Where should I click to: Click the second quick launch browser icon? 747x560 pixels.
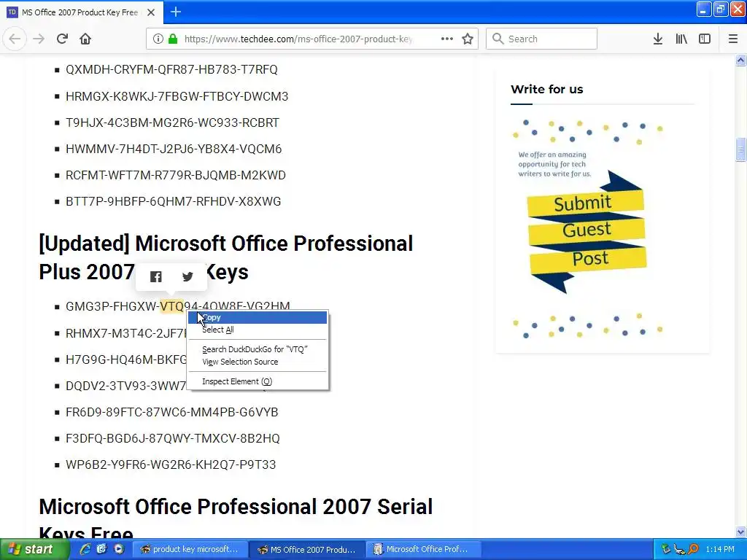pos(101,549)
